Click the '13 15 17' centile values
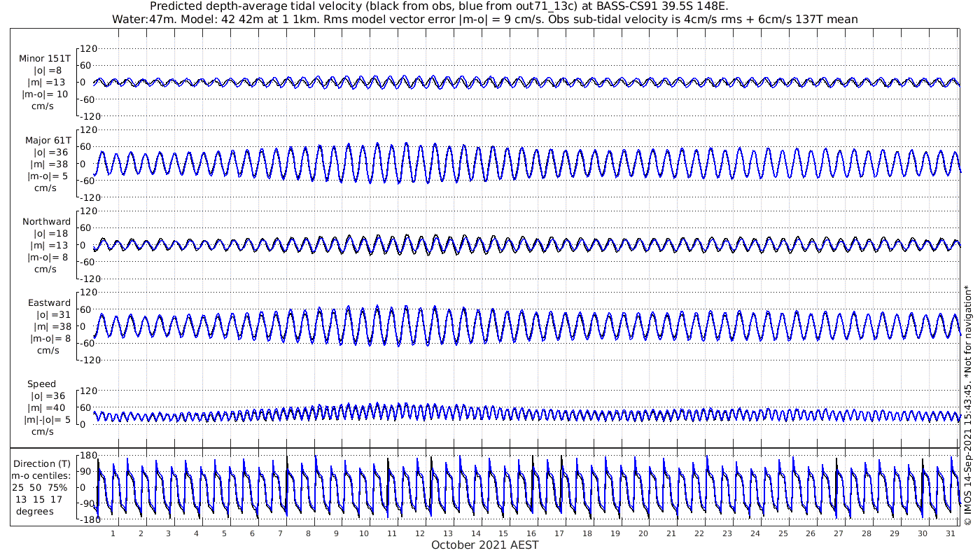 (x=39, y=500)
